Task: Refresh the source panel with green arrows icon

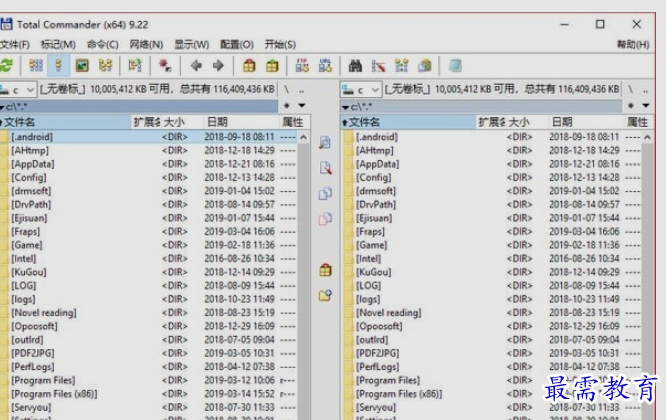Action: (x=6, y=65)
